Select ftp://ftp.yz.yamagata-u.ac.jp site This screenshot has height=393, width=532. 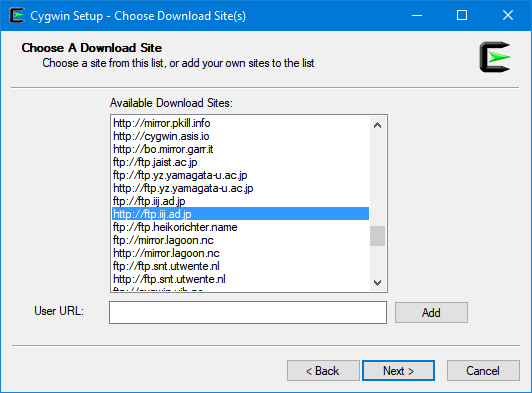(x=241, y=175)
